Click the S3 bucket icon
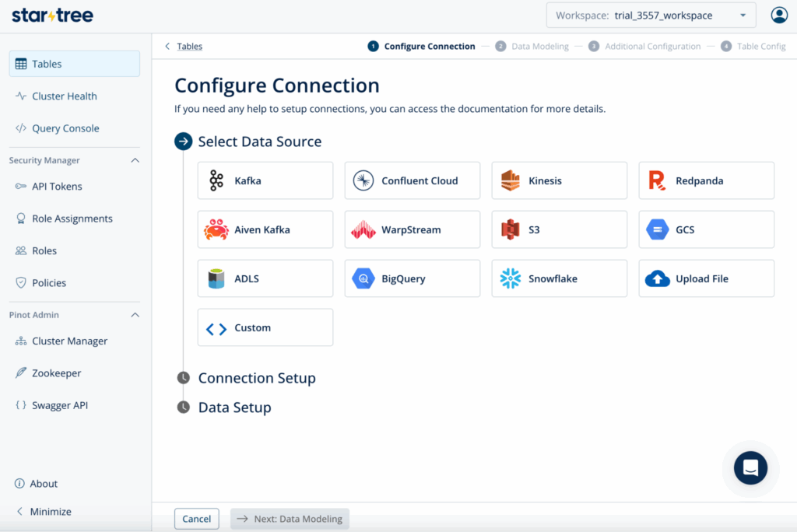Image resolution: width=797 pixels, height=532 pixels. coord(511,229)
